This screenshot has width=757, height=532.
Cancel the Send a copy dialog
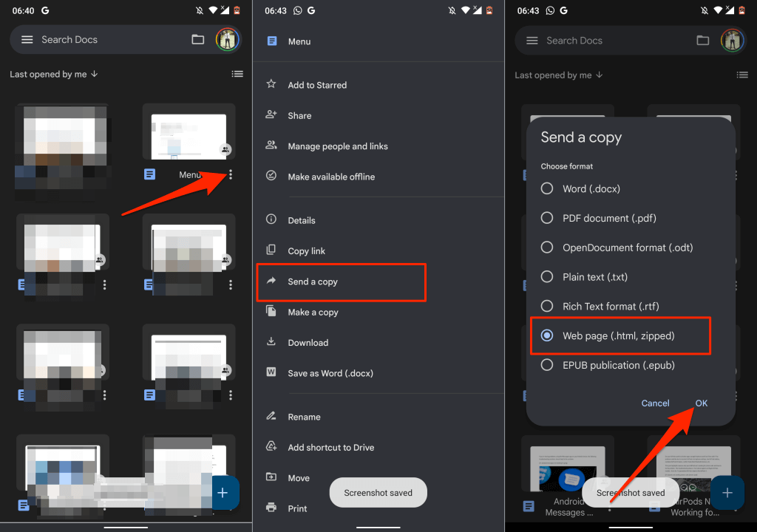point(655,403)
